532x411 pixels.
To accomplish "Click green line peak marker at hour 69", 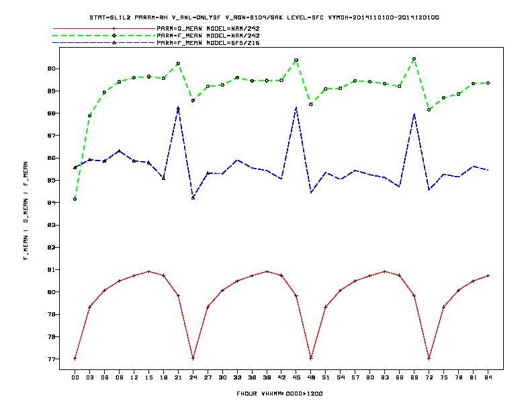I will point(414,59).
